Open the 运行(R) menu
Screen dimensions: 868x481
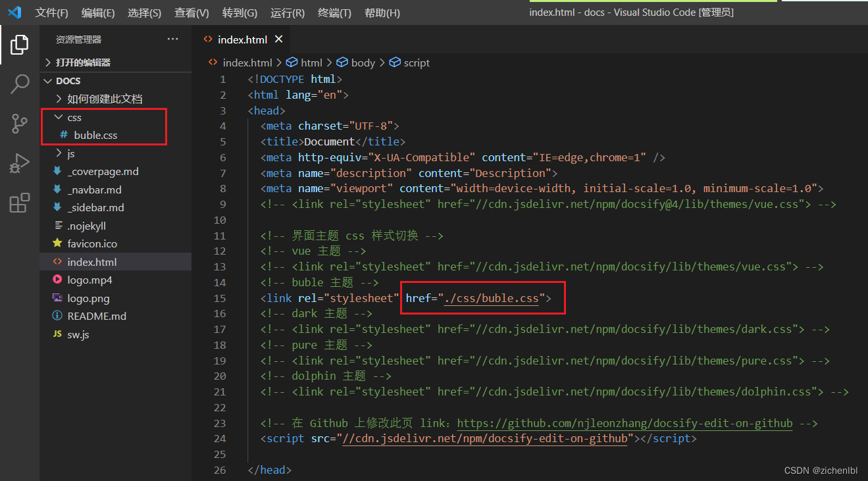coord(288,13)
